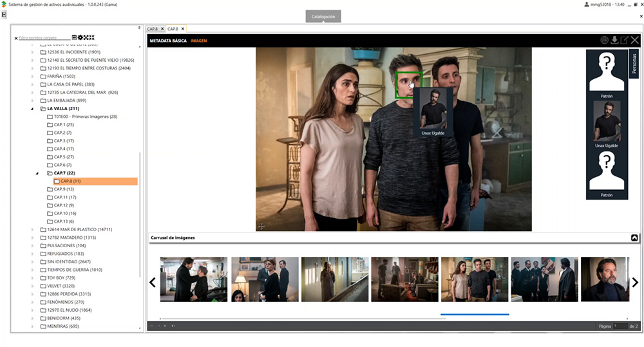
Task: Collapse the LA VALLA folder
Action: pyautogui.click(x=32, y=109)
